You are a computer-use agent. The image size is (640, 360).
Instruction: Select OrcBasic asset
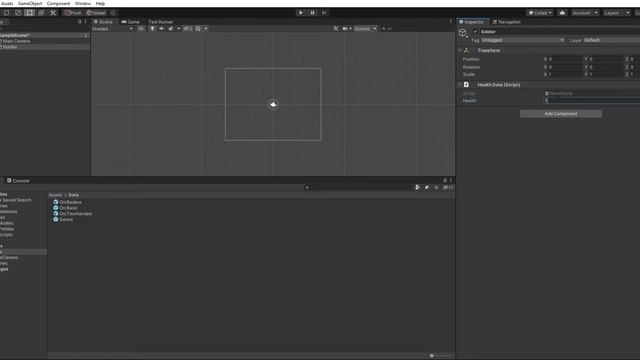(65, 208)
